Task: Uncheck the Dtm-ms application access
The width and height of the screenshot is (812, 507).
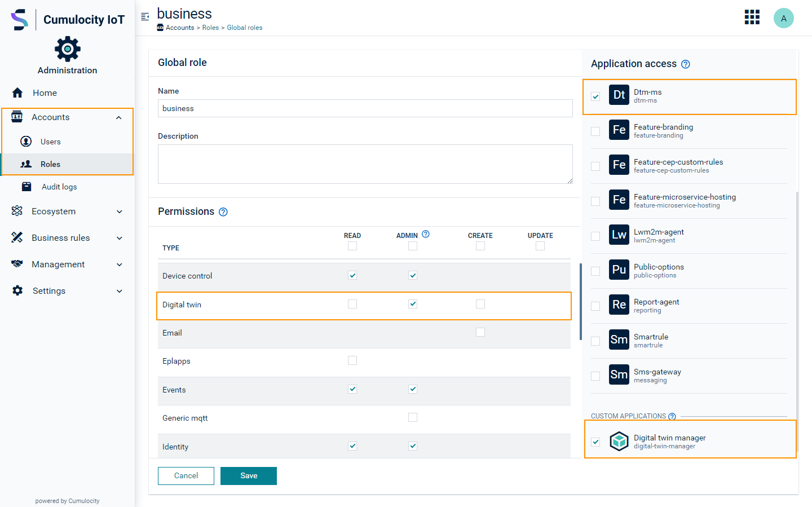Action: coord(595,96)
